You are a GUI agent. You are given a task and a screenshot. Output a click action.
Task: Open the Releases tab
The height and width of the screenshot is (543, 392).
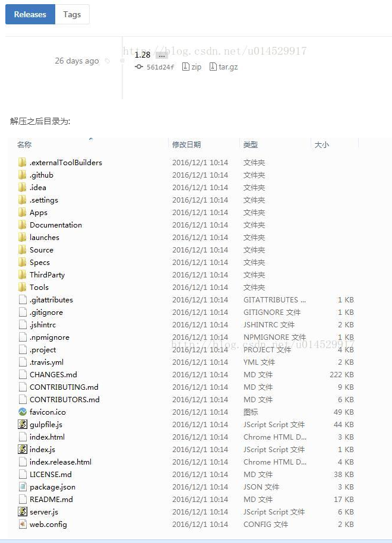coord(30,14)
